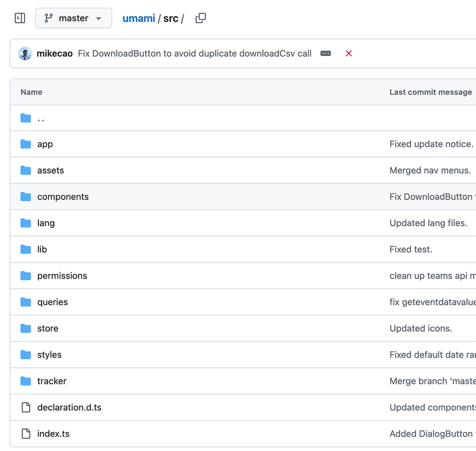Viewport: 476px width, 451px height.
Task: Click the mikecao author name
Action: [55, 54]
